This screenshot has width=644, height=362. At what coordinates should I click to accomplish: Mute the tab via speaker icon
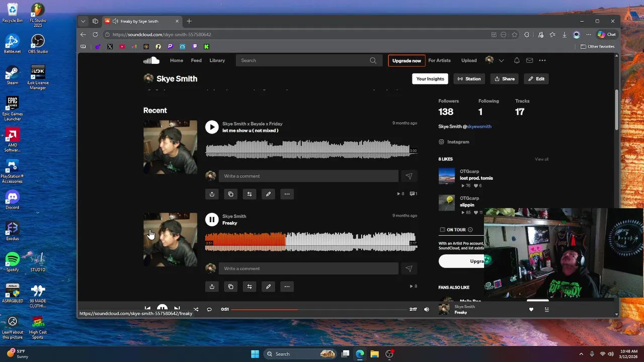pos(115,21)
